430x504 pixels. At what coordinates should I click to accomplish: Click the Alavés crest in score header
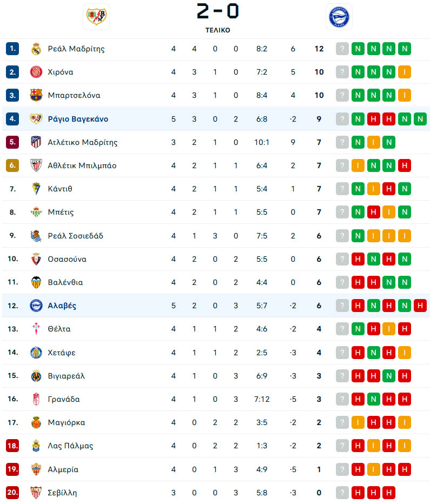(339, 17)
